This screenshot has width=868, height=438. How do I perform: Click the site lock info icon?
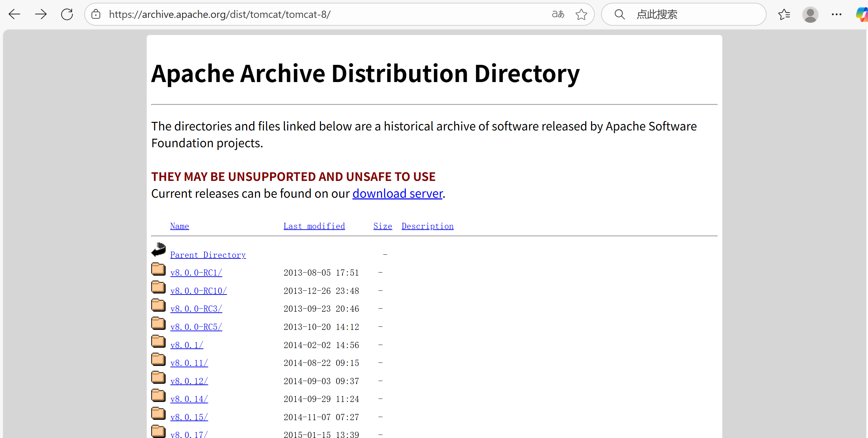(x=96, y=14)
